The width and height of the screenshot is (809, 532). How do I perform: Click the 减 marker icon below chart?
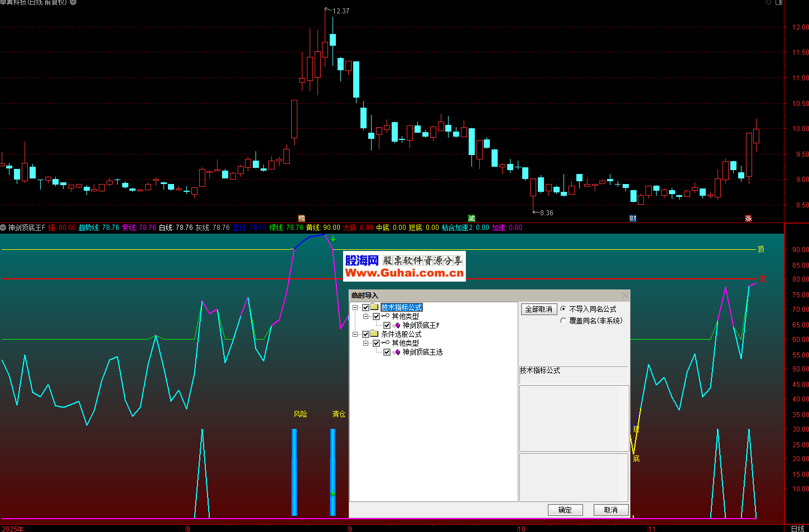point(471,219)
